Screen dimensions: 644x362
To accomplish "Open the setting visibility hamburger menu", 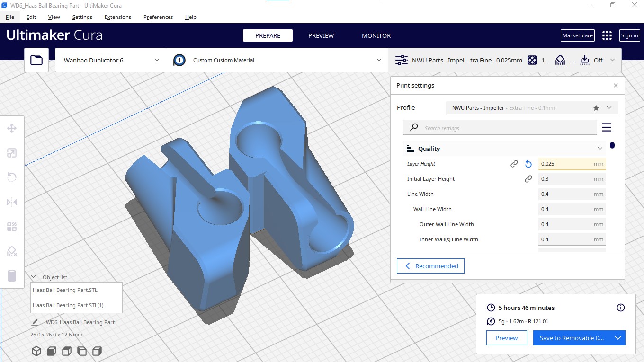I will [x=607, y=127].
